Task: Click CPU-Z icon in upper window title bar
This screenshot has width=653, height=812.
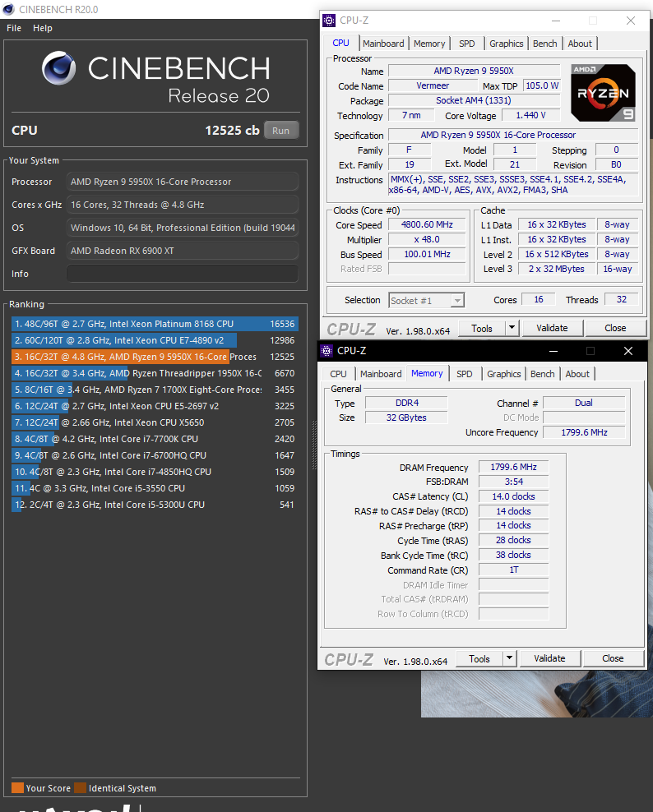Action: coord(329,21)
